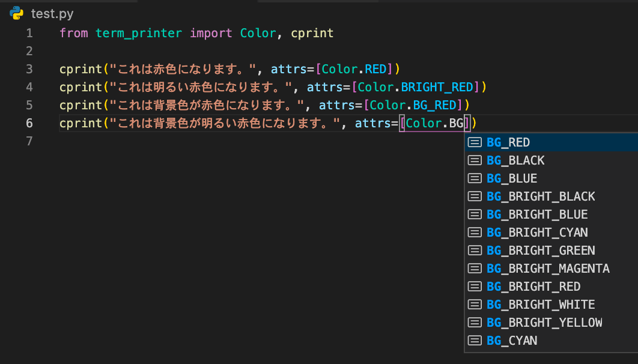Click the enum member icon beside BG_BLUE
This screenshot has height=364, width=638.
coord(475,178)
